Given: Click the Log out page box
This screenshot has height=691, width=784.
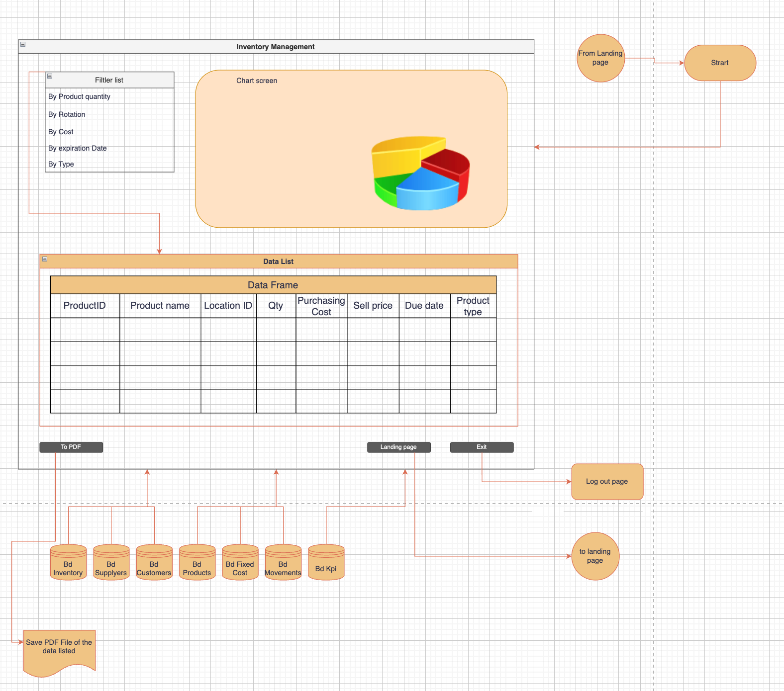Looking at the screenshot, I should (x=607, y=481).
